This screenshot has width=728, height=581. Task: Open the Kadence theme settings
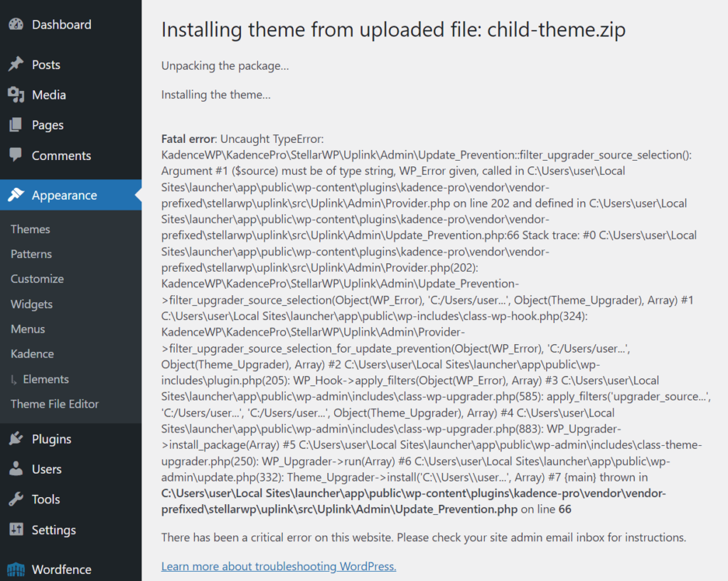click(x=32, y=354)
